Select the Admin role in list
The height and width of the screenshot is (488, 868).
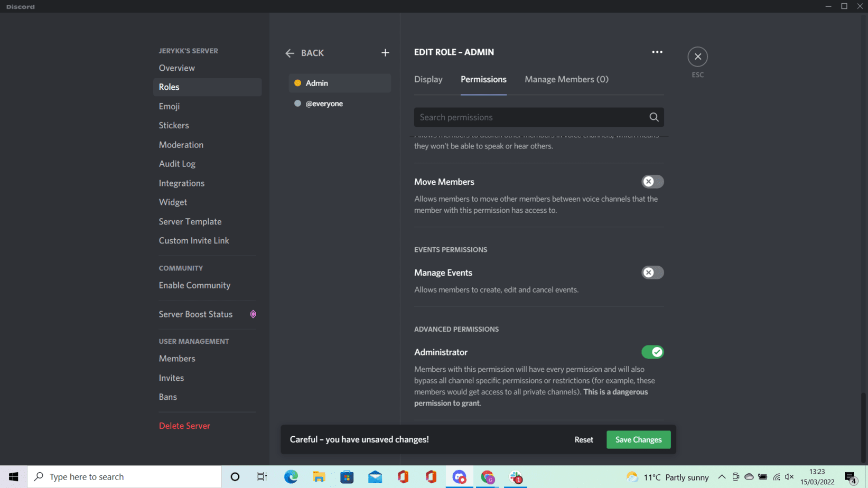pyautogui.click(x=340, y=83)
